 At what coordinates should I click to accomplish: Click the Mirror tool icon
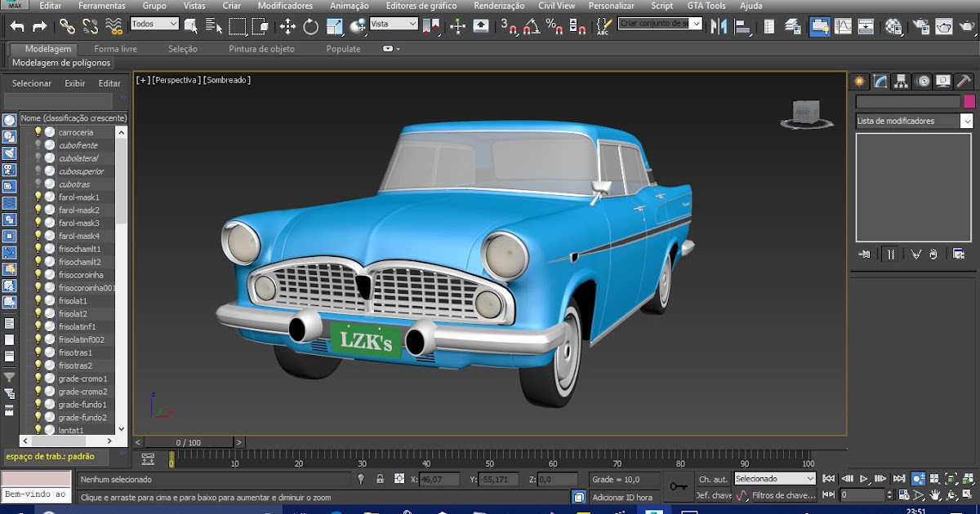tap(719, 27)
